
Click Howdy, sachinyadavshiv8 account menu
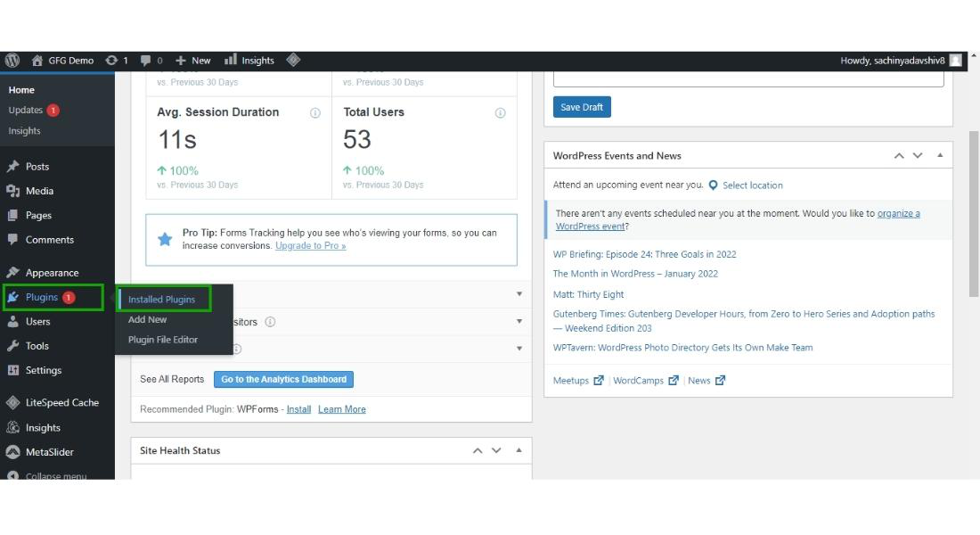click(893, 60)
